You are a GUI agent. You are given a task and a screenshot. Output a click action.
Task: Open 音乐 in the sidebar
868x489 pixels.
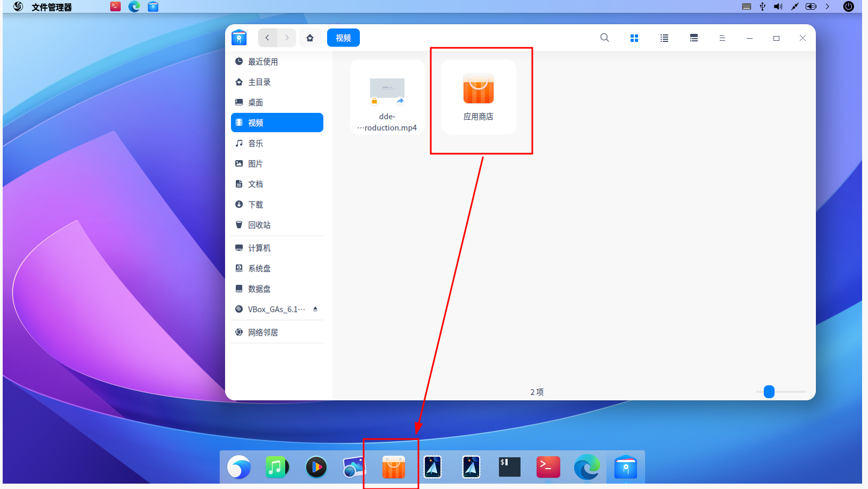tap(277, 143)
